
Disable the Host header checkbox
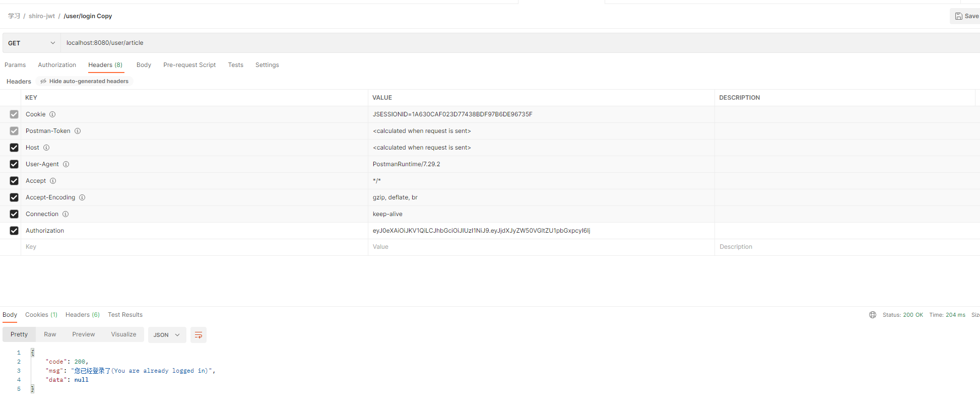[14, 148]
